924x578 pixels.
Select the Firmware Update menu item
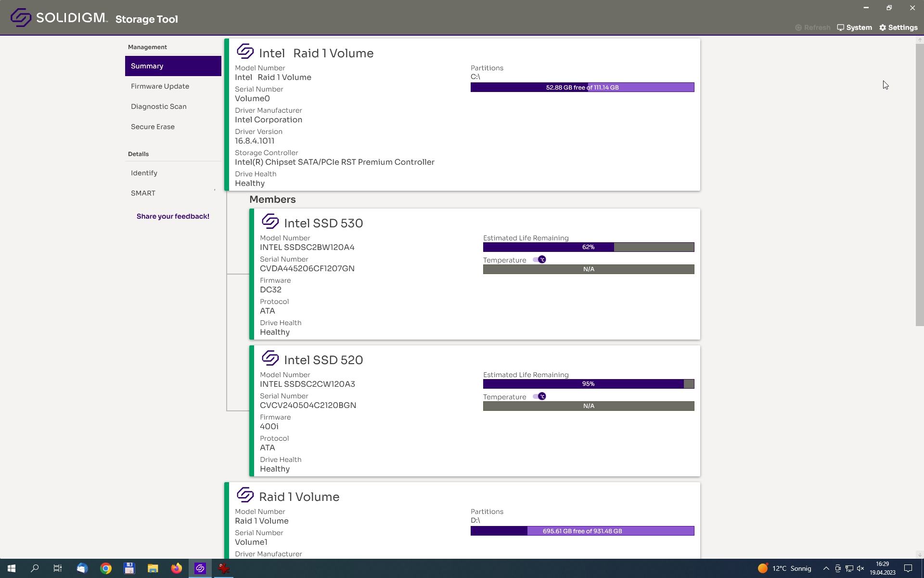[160, 86]
